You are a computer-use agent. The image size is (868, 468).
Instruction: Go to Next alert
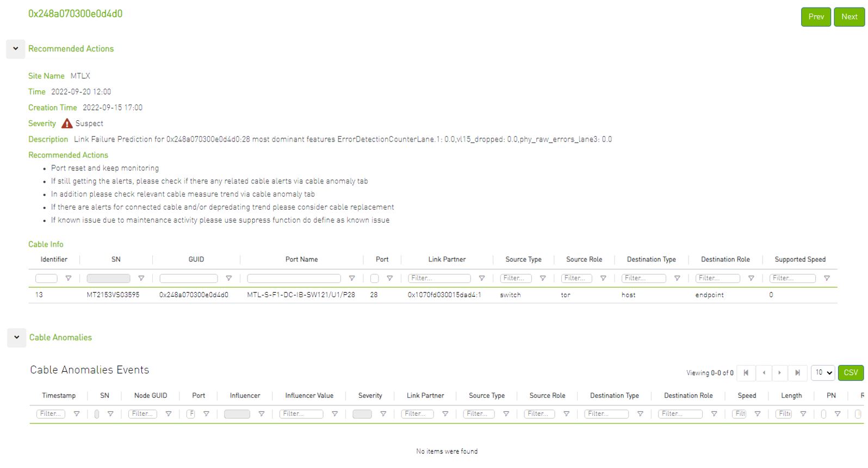click(x=849, y=17)
